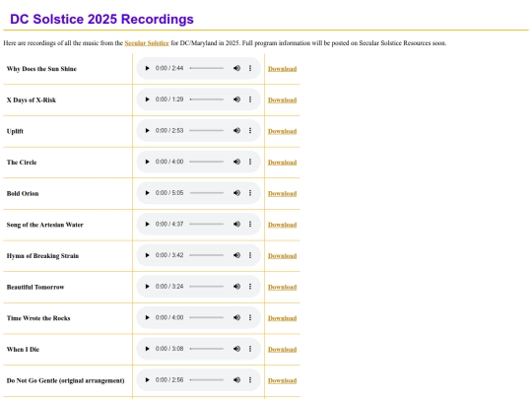This screenshot has height=399, width=532.
Task: Click the DC Solstice 2025 Recordings heading
Action: pyautogui.click(x=101, y=19)
